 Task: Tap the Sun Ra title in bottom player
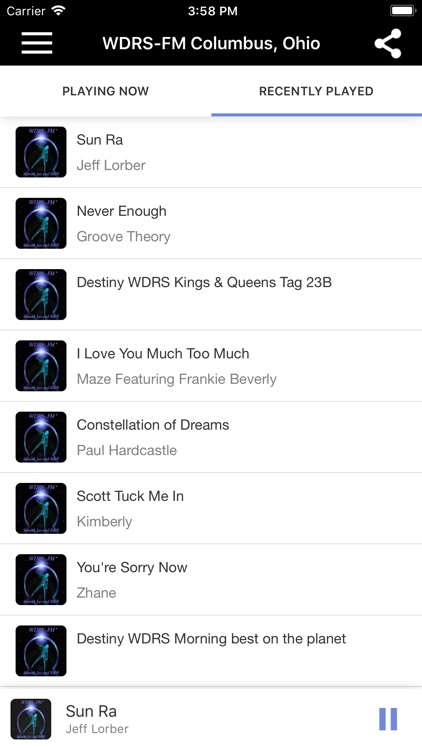click(x=91, y=711)
